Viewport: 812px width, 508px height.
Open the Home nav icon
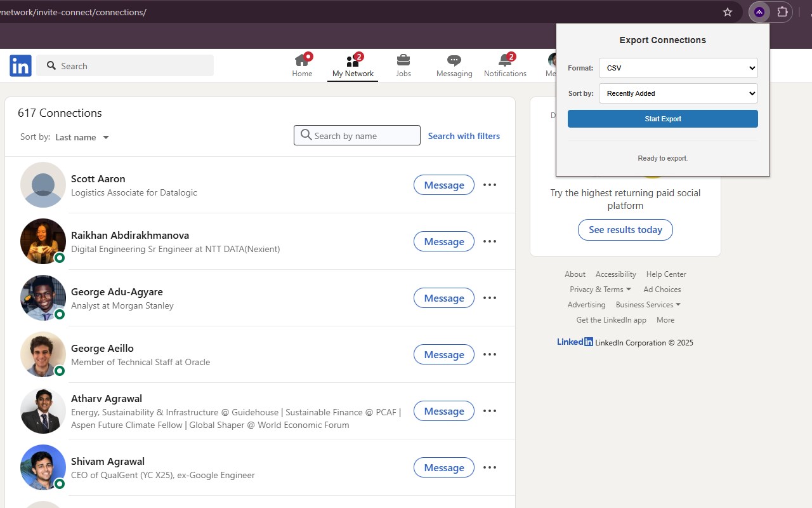tap(302, 60)
